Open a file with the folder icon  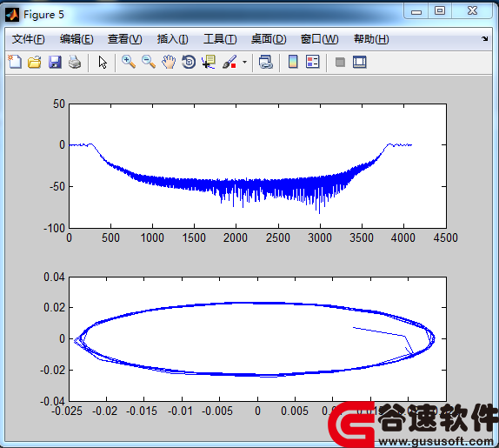[x=35, y=62]
